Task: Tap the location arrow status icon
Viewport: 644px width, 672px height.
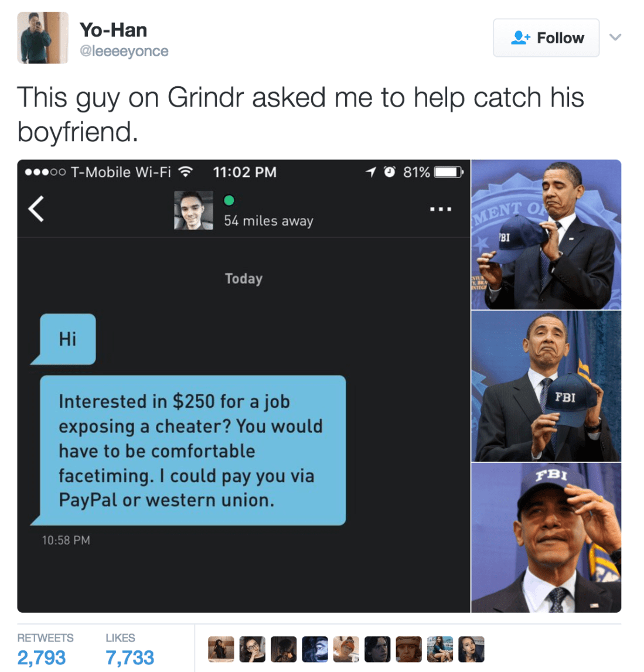Action: (x=370, y=172)
